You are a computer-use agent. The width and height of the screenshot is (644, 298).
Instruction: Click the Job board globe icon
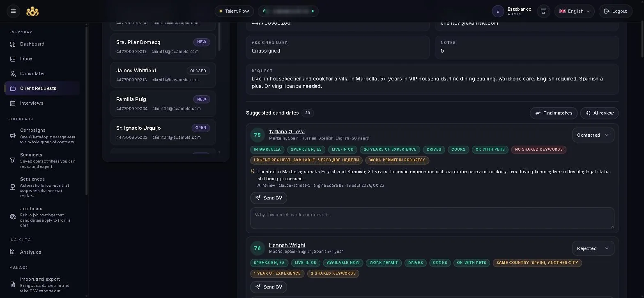pos(13,217)
